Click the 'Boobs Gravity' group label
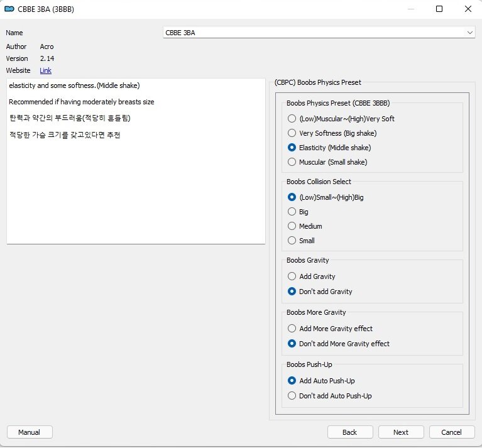 308,260
